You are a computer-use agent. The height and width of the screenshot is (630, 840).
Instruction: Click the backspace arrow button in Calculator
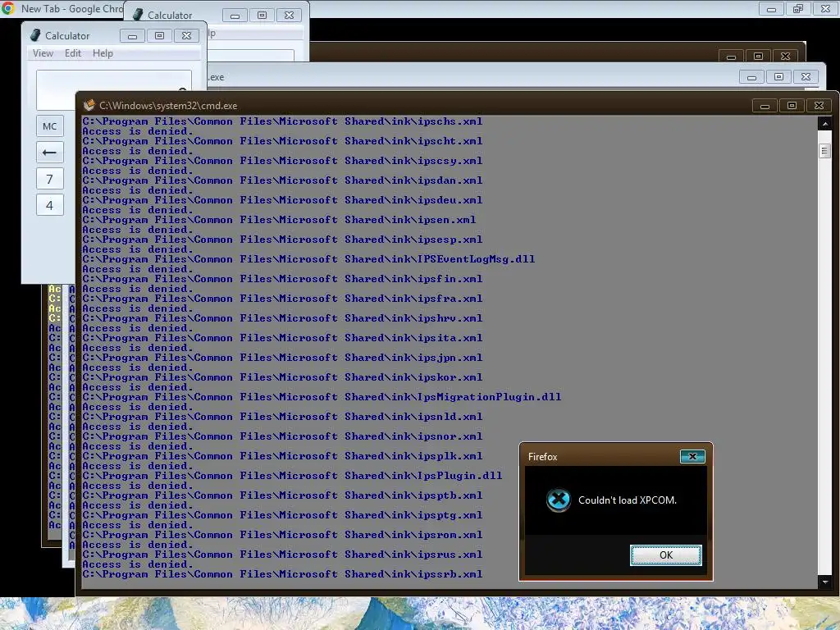(x=50, y=153)
